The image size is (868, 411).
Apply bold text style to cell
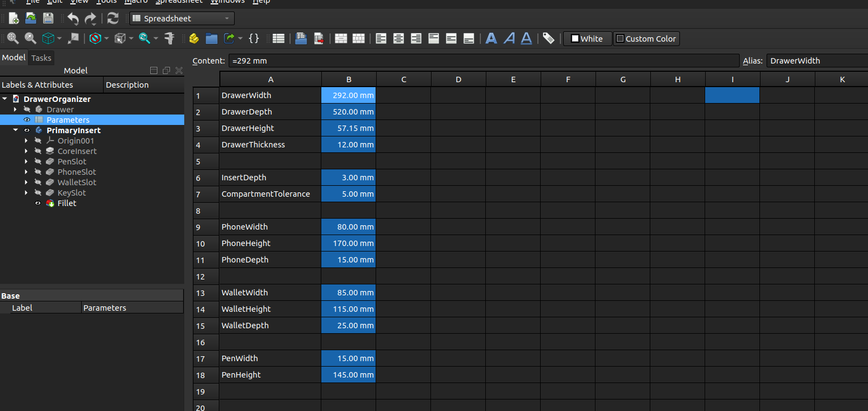491,38
